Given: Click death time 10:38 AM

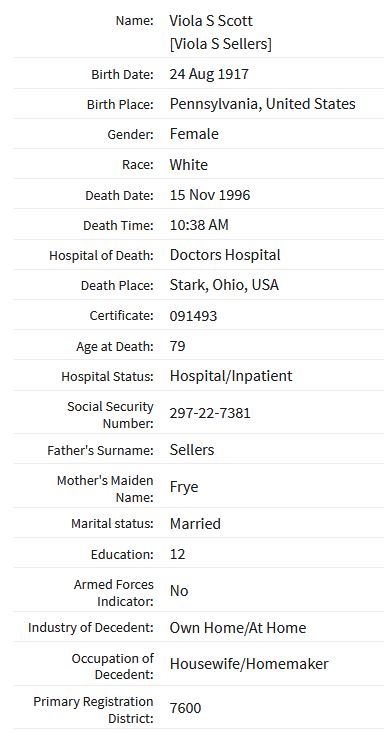Looking at the screenshot, I should click(x=199, y=225).
